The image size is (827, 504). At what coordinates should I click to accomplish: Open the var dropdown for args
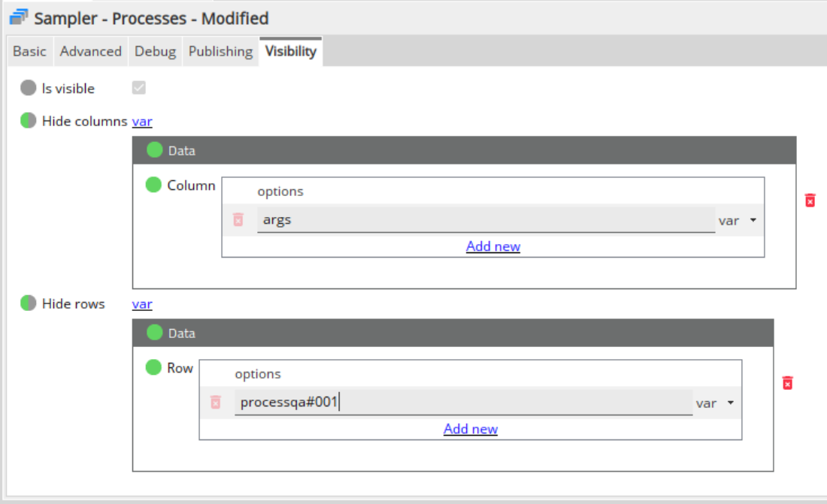click(737, 221)
